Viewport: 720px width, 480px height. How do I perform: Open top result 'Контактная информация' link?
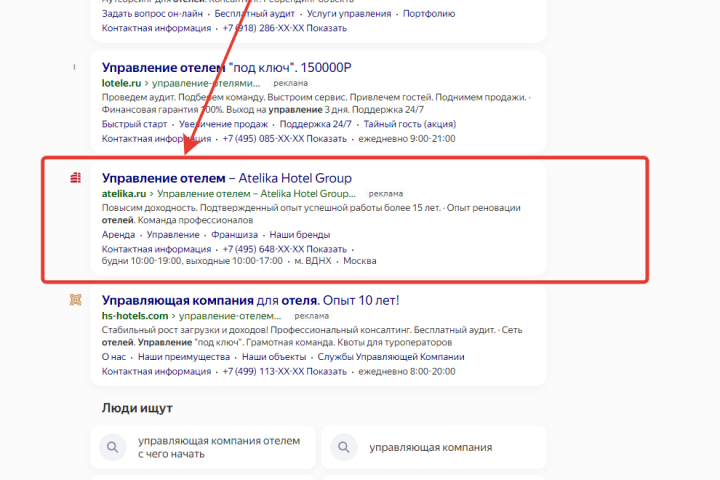click(x=156, y=28)
